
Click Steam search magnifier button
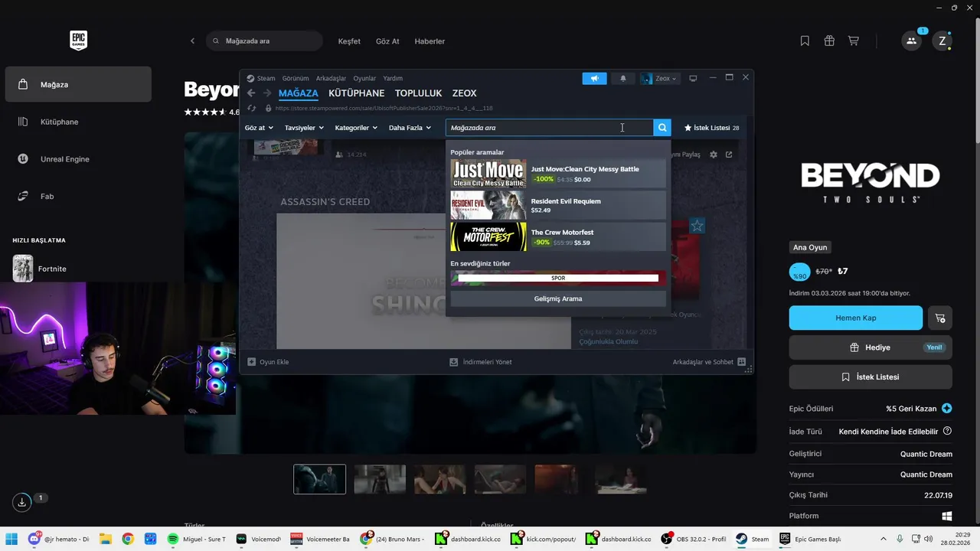coord(662,128)
